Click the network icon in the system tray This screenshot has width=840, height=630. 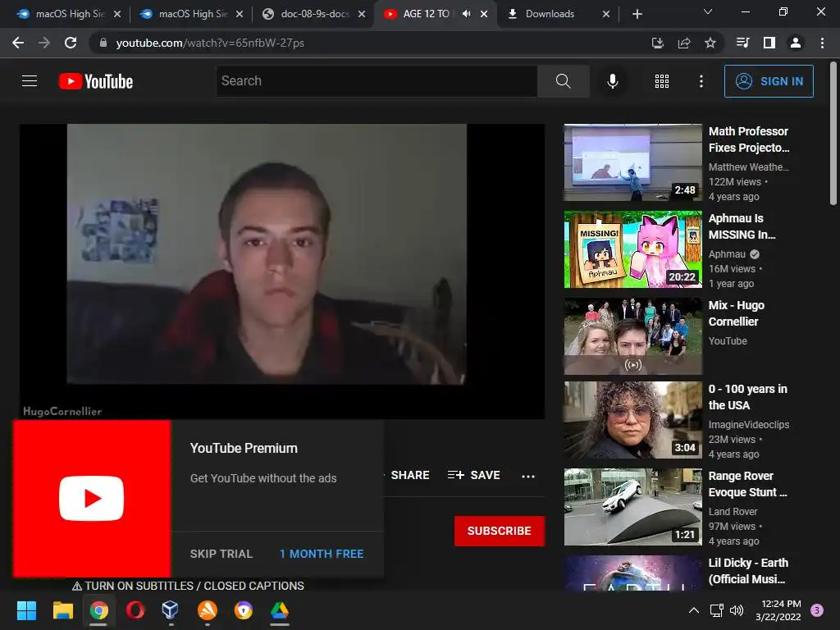(716, 610)
